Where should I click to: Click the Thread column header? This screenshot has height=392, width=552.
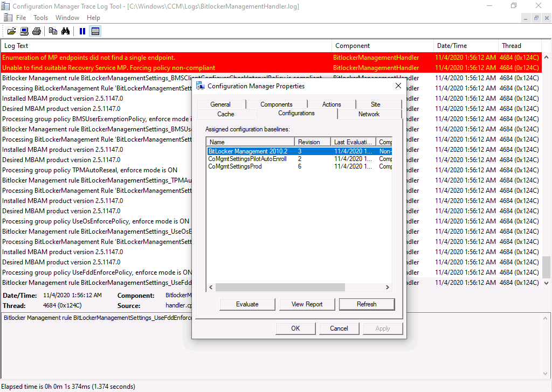(520, 46)
